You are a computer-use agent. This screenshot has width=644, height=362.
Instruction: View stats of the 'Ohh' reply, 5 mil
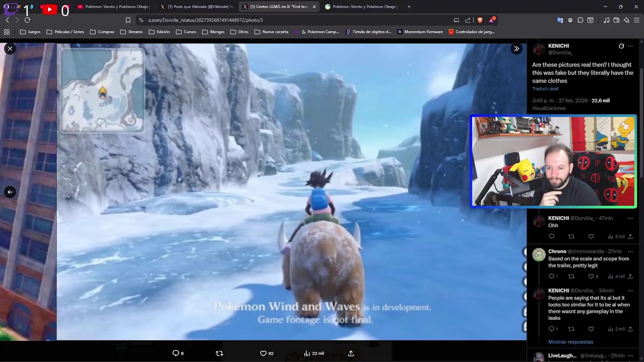tap(616, 236)
